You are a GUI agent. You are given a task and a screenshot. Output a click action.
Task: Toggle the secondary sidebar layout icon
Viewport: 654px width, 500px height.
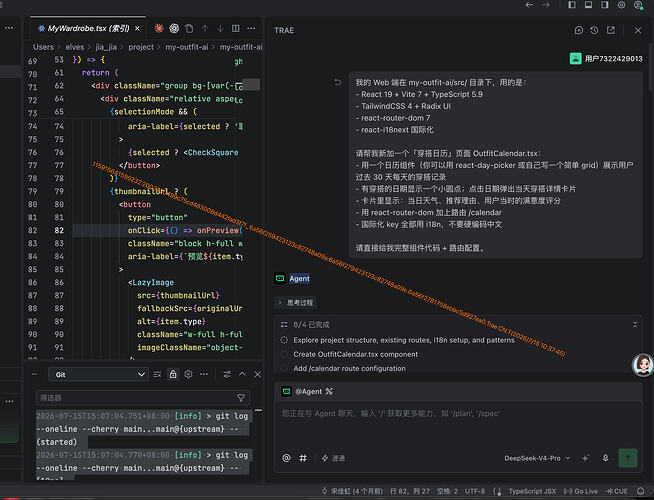(604, 5)
